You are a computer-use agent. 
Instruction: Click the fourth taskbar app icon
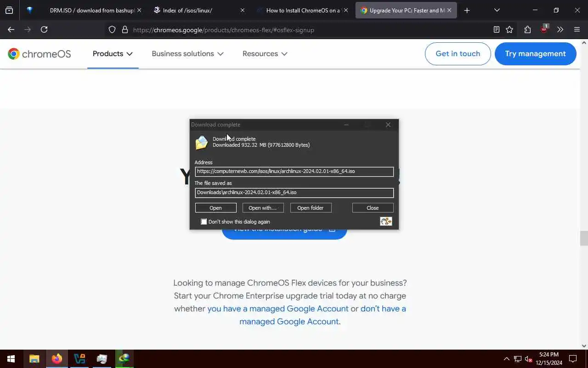point(102,359)
